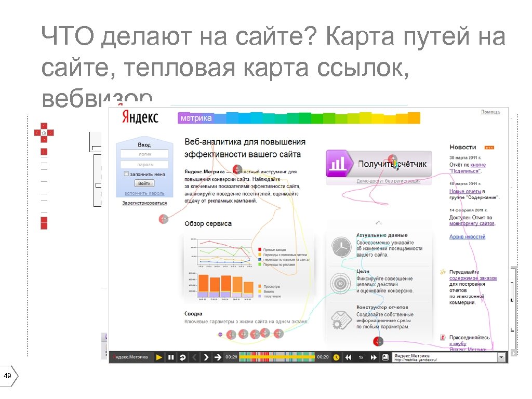
Task: Click the red zoom button under pan arrows
Action: tap(44, 152)
